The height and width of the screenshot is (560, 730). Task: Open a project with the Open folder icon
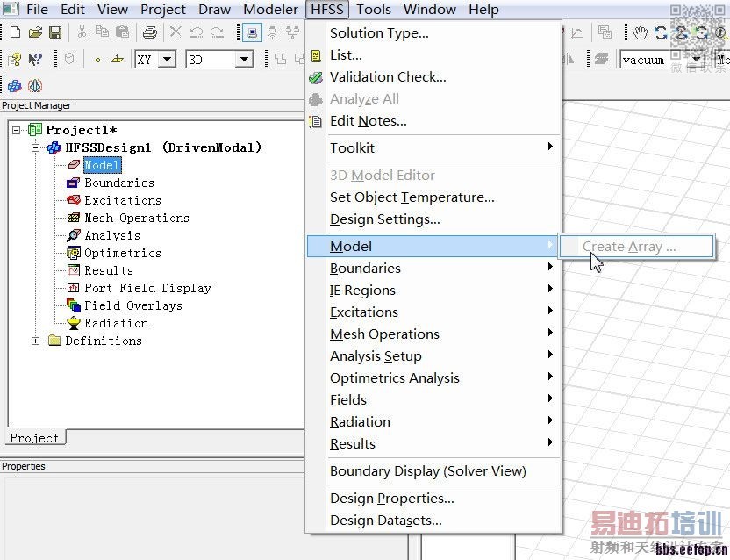tap(35, 32)
